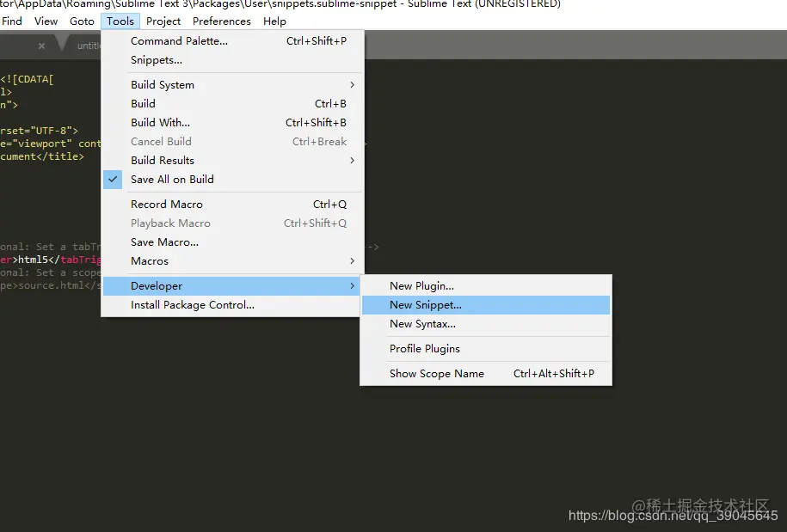Click Profile Plugins item
Image resolution: width=787 pixels, height=532 pixels.
pos(486,349)
